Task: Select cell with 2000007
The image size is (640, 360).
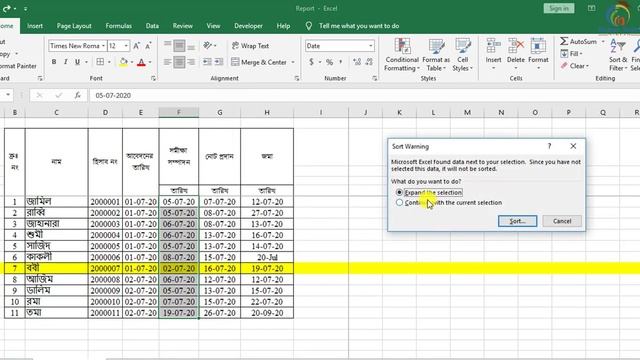Action: 105,268
